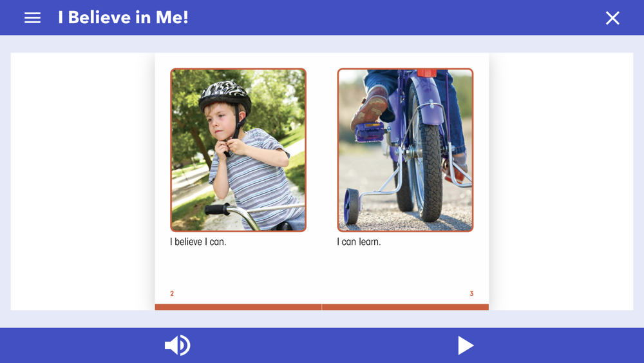
Task: Click the small training wheel in the photo
Action: click(x=352, y=206)
